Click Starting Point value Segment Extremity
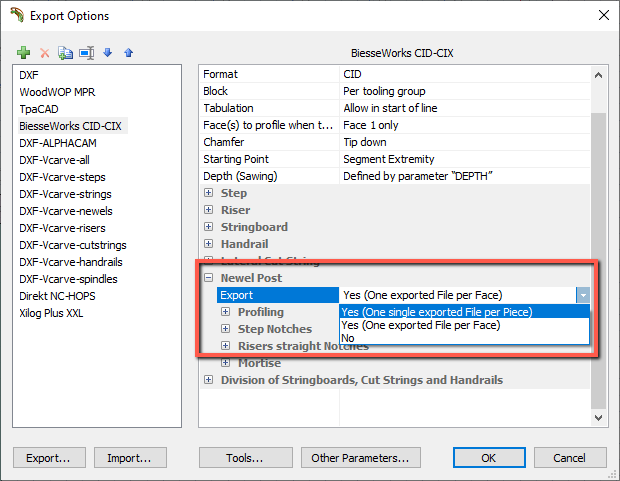Screen dimensions: 620x481 tap(464, 159)
